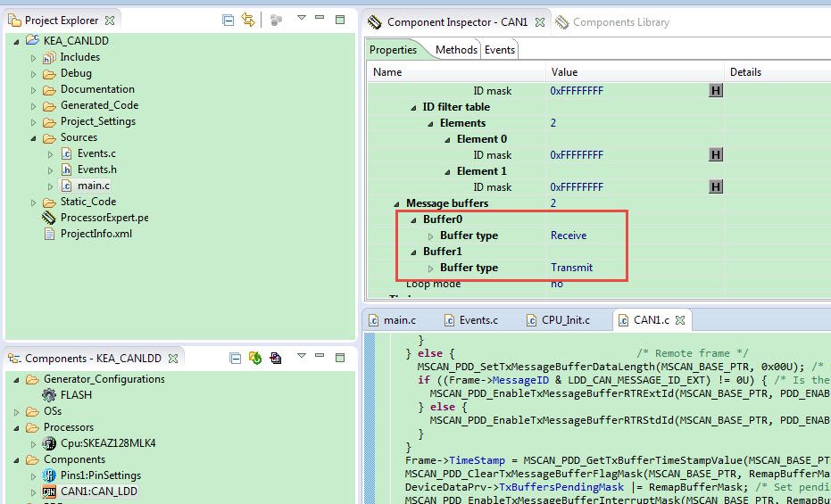Maximize the Project Explorer panel
Screen dimensions: 831x504
click(x=340, y=20)
